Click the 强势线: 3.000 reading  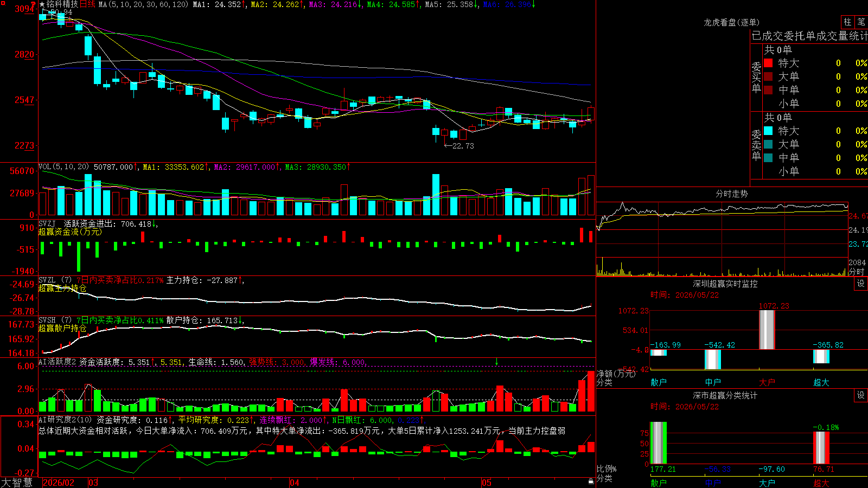tap(278, 362)
